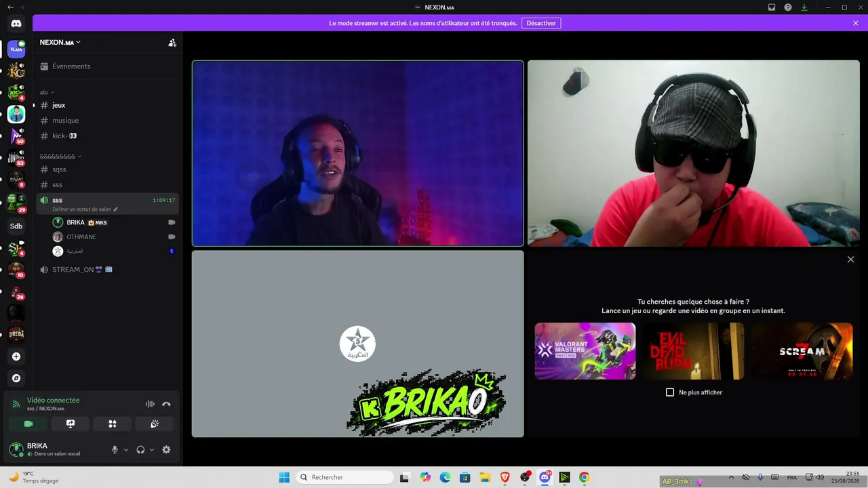The image size is (868, 488).
Task: Open the DREBA server
Action: pyautogui.click(x=16, y=333)
